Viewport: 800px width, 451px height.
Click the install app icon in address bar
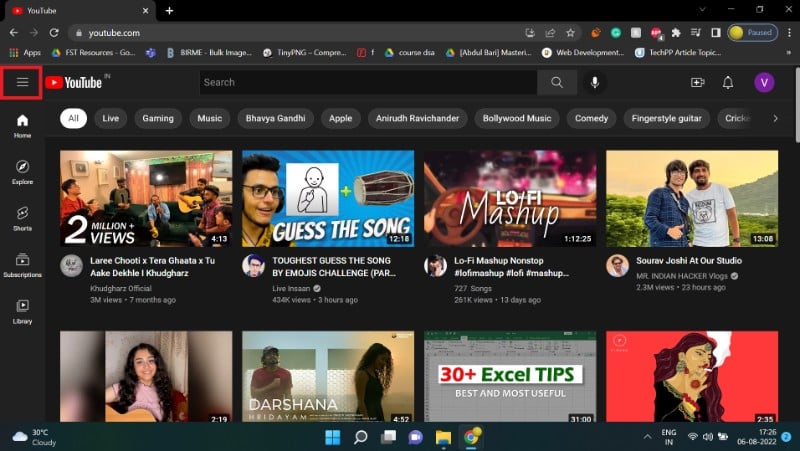point(530,33)
